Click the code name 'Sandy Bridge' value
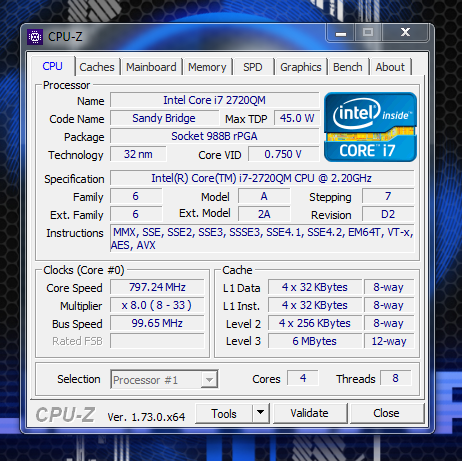Viewport: 462px width, 461px height. pyautogui.click(x=164, y=118)
